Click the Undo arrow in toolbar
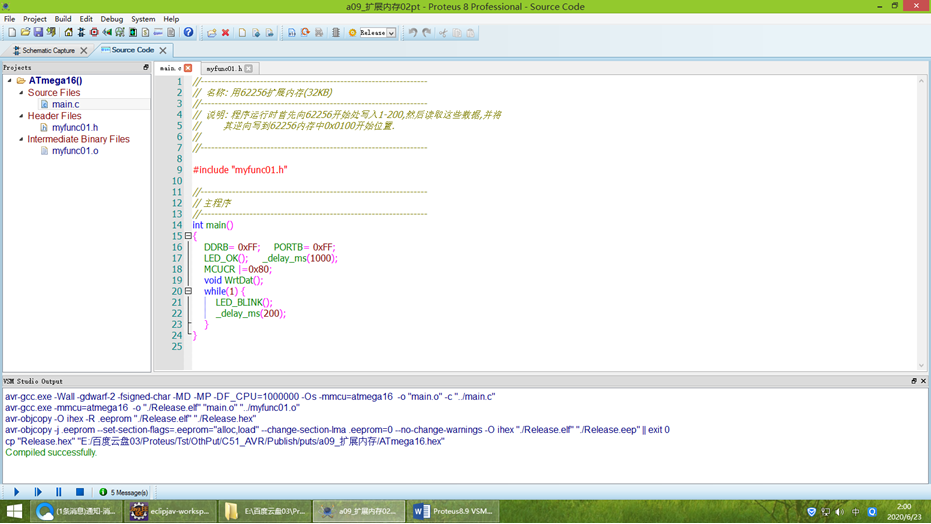931x524 pixels. point(412,33)
